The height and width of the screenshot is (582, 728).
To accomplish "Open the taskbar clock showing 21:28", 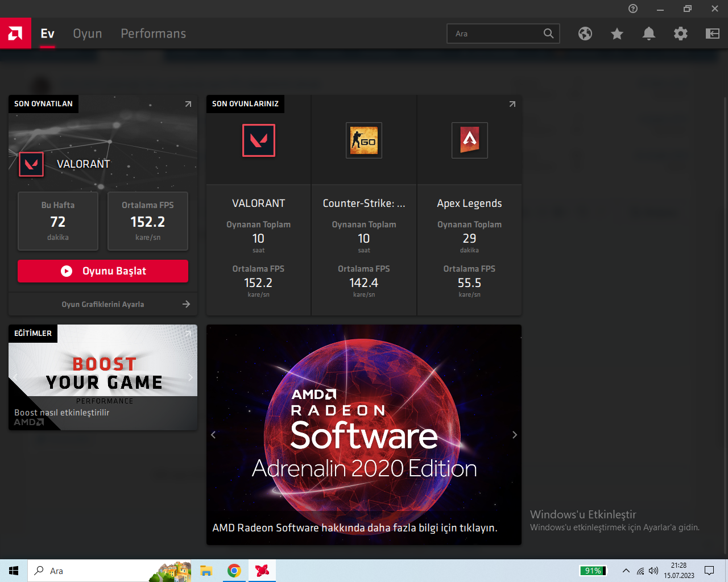I will click(x=679, y=571).
